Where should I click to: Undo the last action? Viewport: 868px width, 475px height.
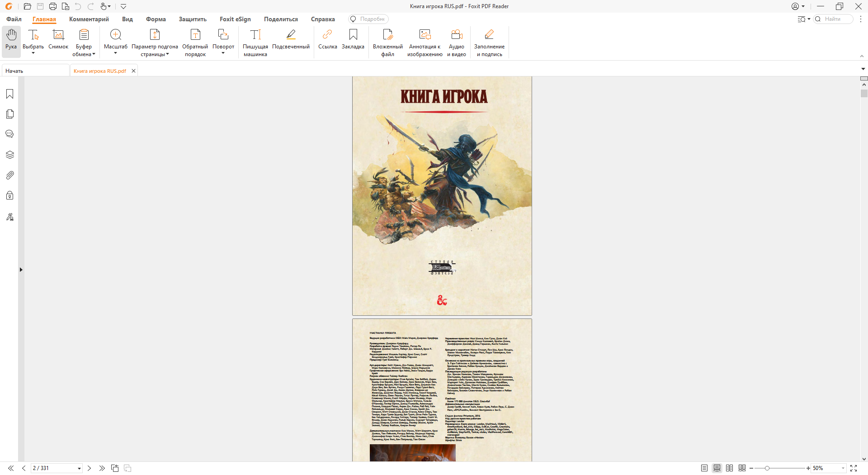(x=78, y=6)
